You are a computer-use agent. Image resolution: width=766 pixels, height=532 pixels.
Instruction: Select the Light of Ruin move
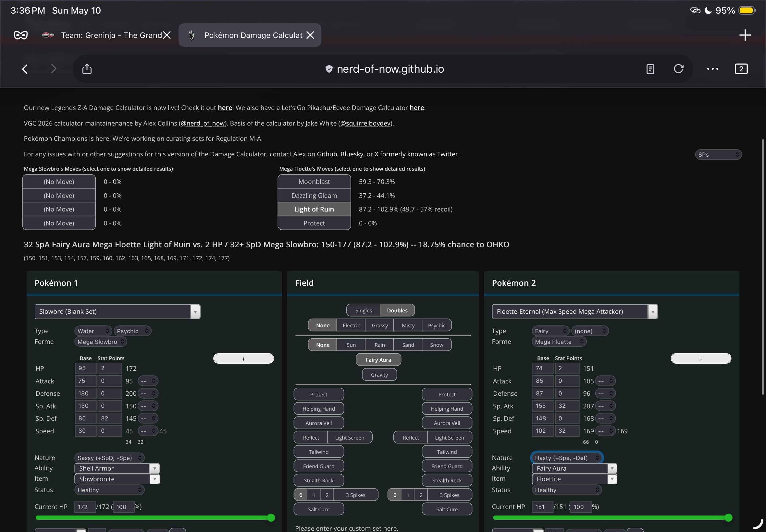pyautogui.click(x=314, y=209)
